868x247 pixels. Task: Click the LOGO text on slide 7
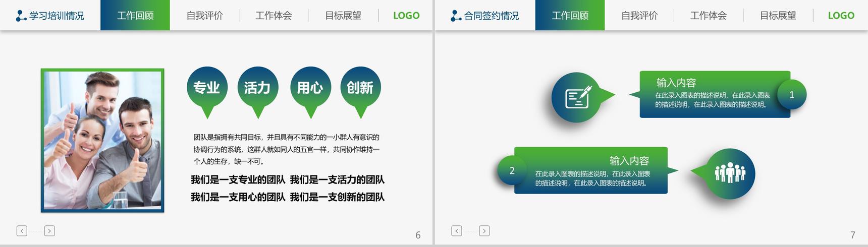coord(841,16)
